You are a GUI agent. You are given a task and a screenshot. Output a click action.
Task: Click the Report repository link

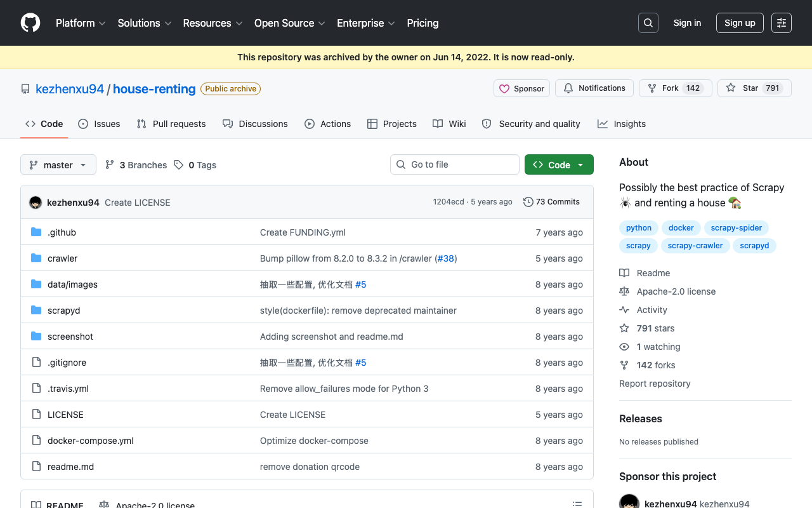[655, 384]
